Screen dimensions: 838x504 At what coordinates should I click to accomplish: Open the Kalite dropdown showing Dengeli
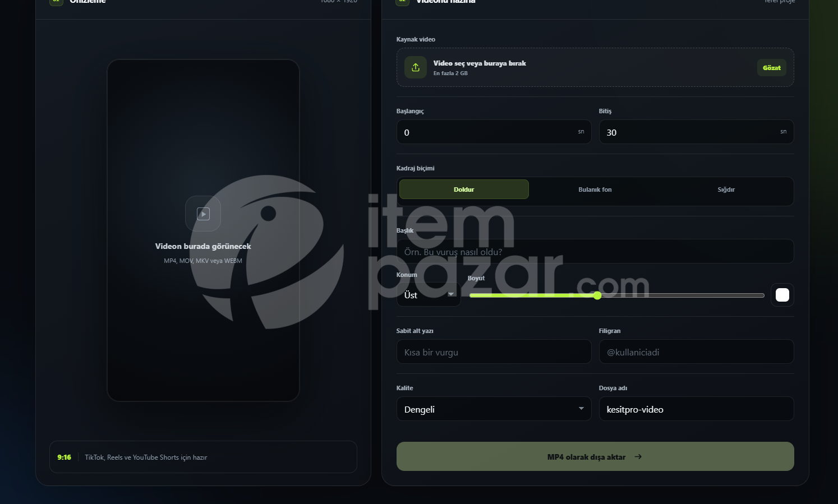[x=494, y=409]
